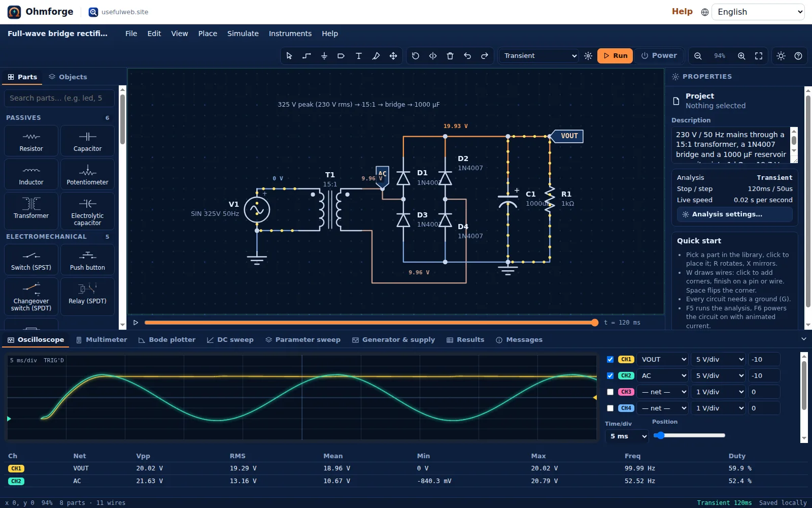Select the pointer selection tool
Viewport: 812px width, 508px height.
pos(289,56)
